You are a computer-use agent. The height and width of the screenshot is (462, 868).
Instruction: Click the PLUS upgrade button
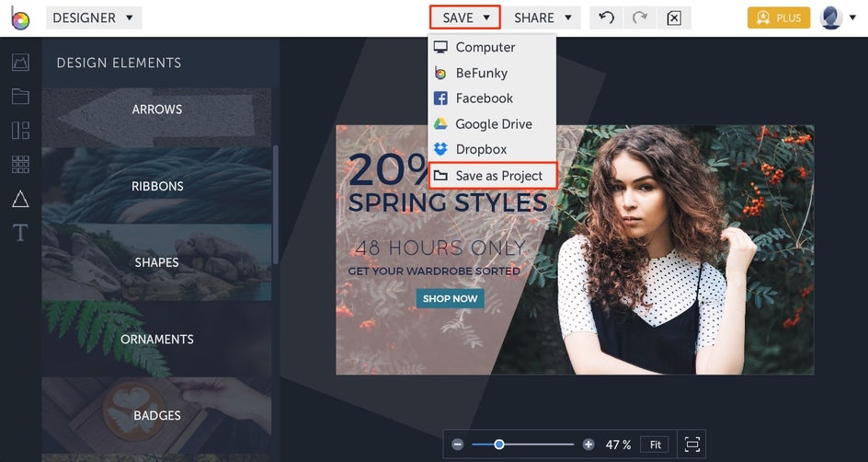[779, 17]
